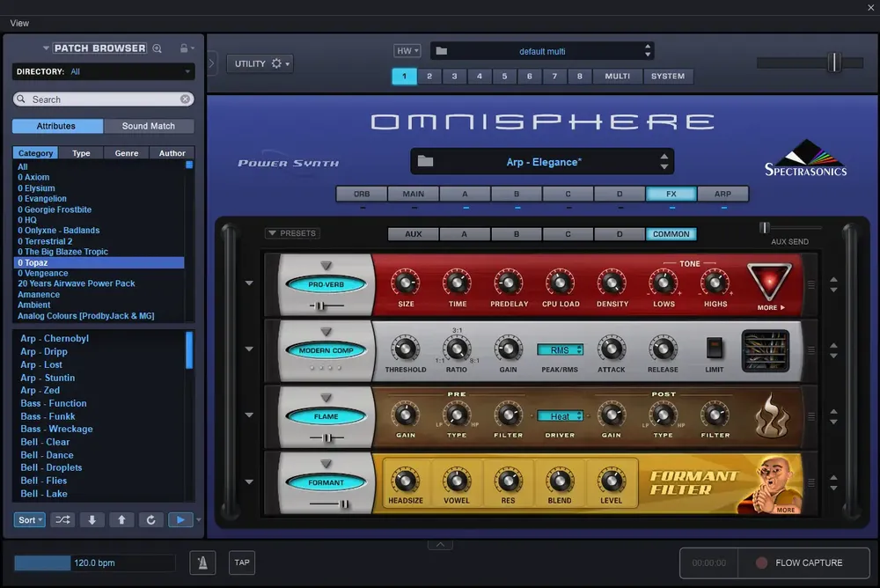
Task: Expand the Modern Comp preset triangle
Action: coord(326,331)
